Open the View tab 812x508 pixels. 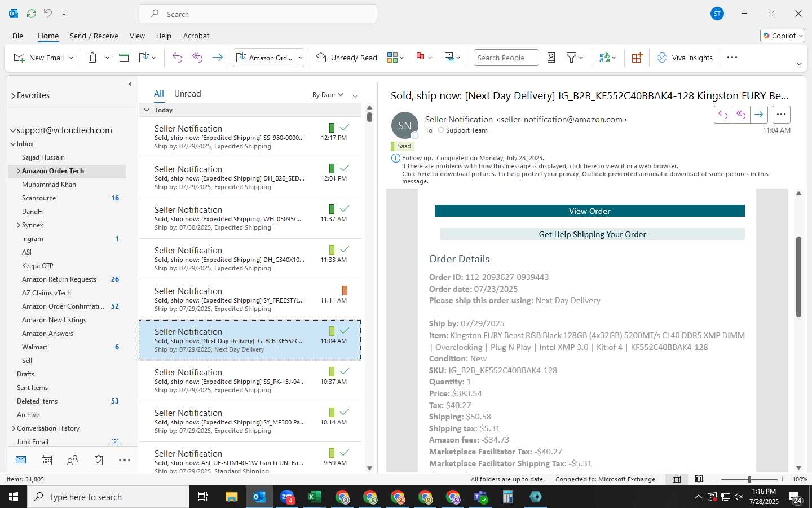(x=137, y=36)
